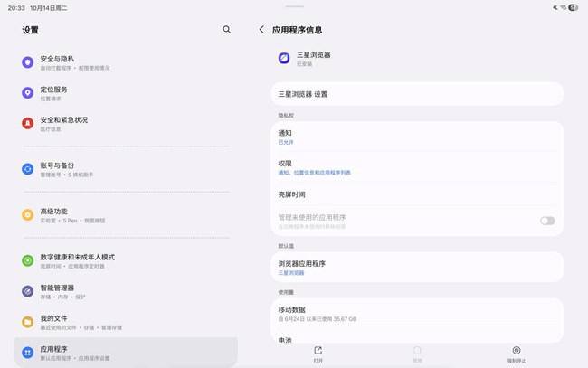The width and height of the screenshot is (588, 368).
Task: Tap the 三星浏览器 app icon
Action: (284, 58)
